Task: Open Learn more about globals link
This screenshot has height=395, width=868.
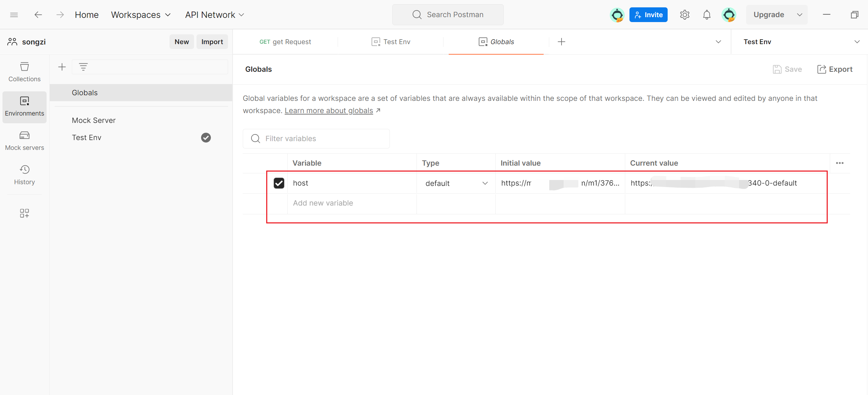Action: [329, 111]
